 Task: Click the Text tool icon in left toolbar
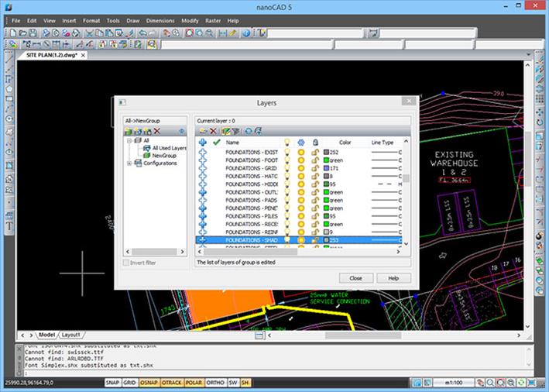(x=9, y=227)
